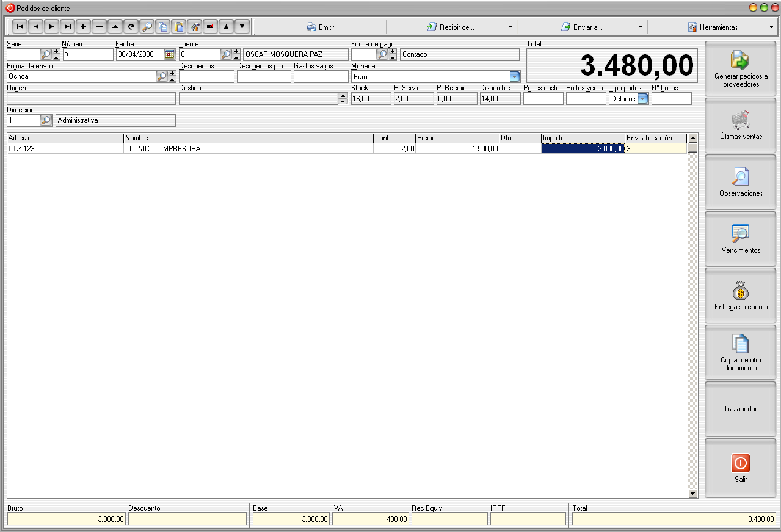Open the Enviar a... menu
Image resolution: width=781 pixels, height=532 pixels.
(x=581, y=27)
